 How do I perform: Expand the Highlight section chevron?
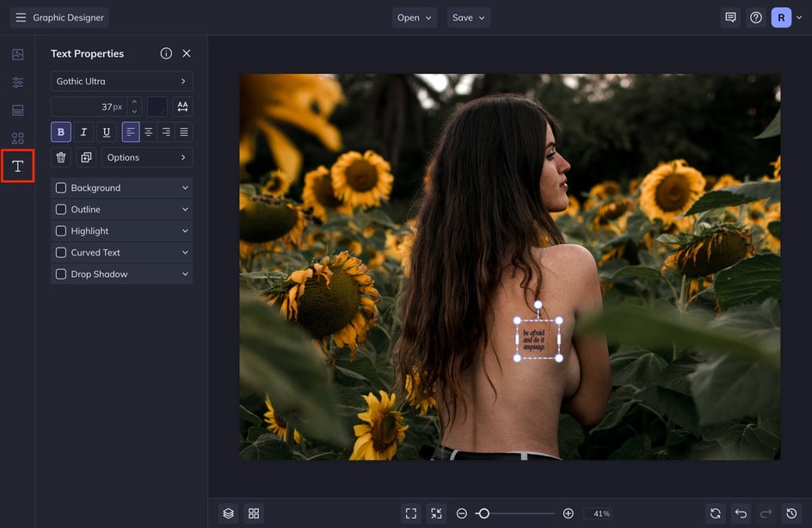coord(185,231)
